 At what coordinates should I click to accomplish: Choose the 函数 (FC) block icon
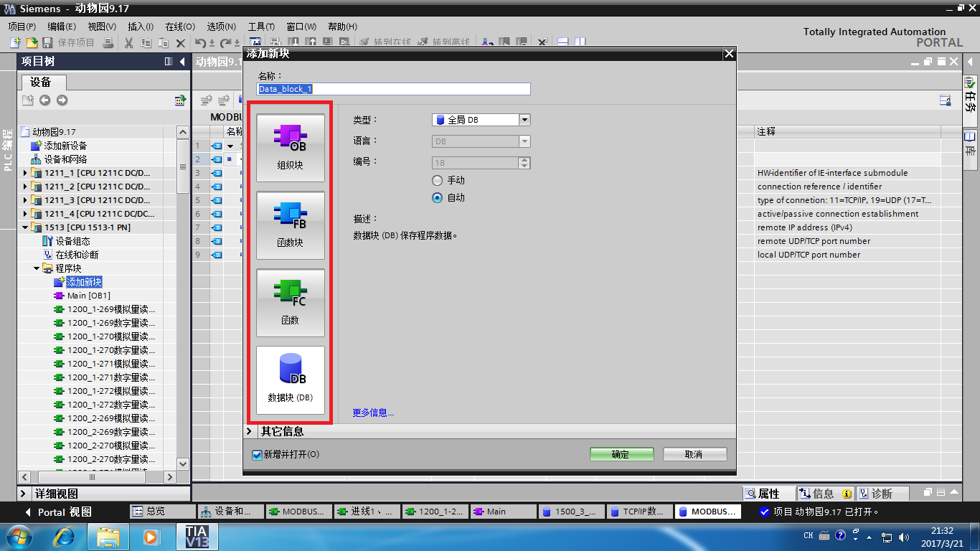(290, 302)
